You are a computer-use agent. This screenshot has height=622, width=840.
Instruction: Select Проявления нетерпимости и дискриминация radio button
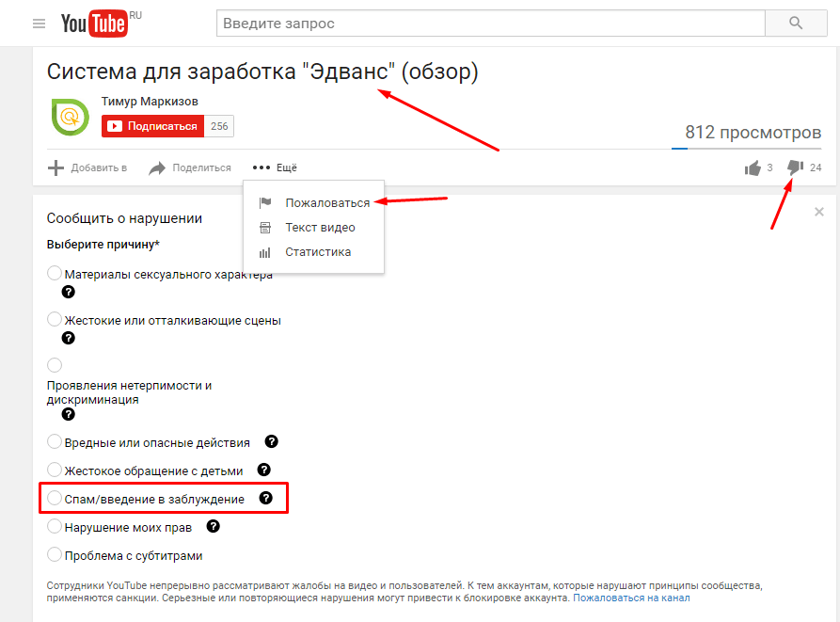click(55, 365)
